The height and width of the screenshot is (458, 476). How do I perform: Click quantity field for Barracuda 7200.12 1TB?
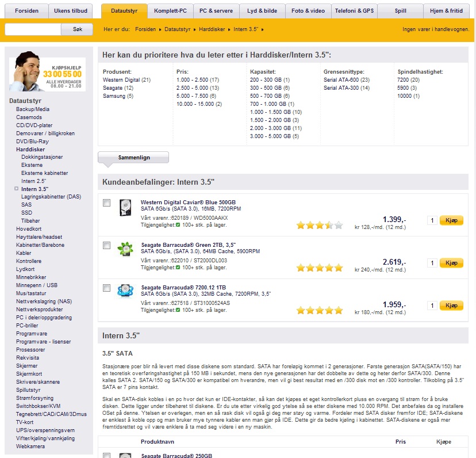pos(432,306)
